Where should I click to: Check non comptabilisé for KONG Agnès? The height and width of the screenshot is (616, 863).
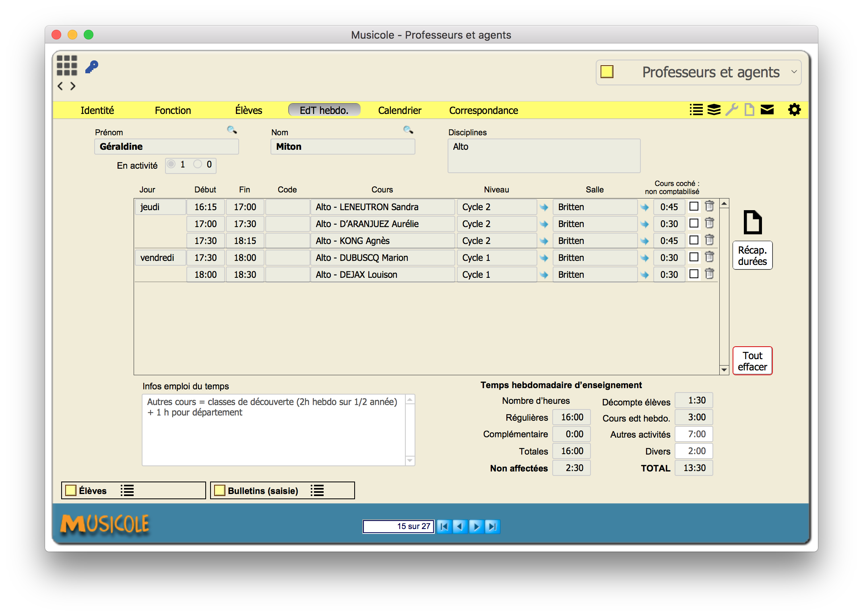[694, 240]
